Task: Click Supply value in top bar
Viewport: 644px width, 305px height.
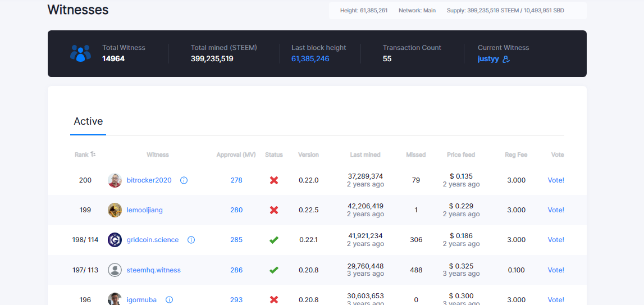Action: point(505,10)
